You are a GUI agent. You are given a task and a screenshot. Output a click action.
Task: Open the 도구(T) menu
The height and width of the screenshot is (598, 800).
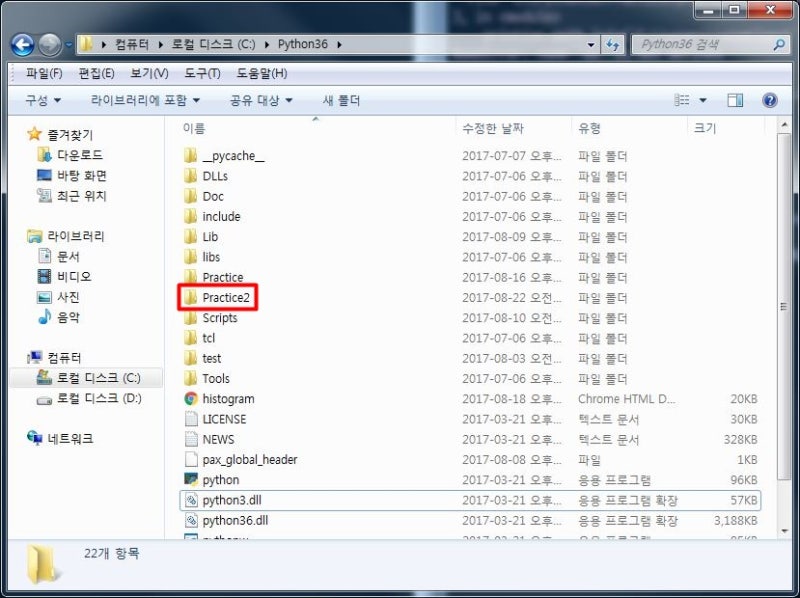tap(202, 73)
